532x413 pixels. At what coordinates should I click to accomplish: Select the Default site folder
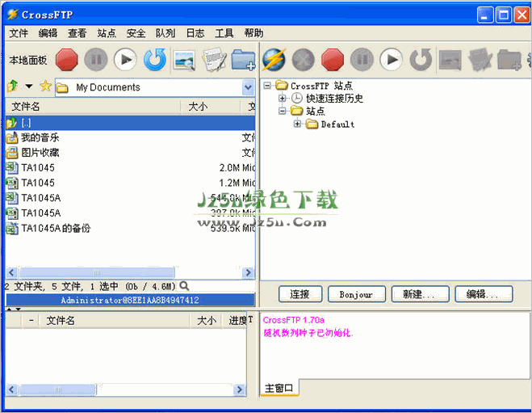click(337, 124)
